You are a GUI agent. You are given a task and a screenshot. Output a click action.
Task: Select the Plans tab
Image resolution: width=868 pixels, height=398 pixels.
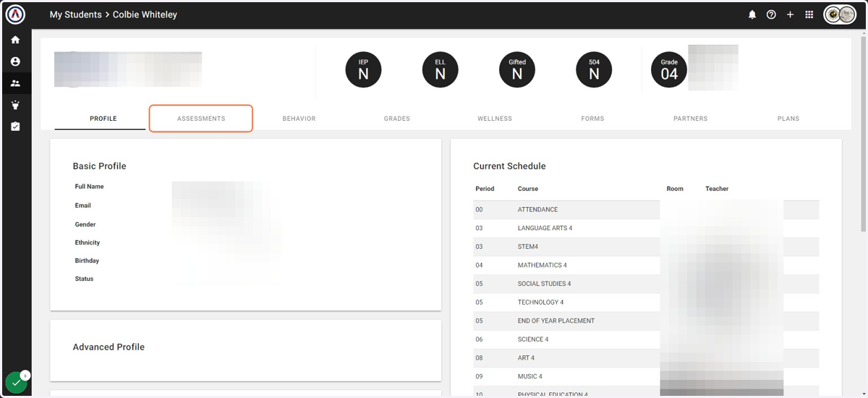coord(788,119)
